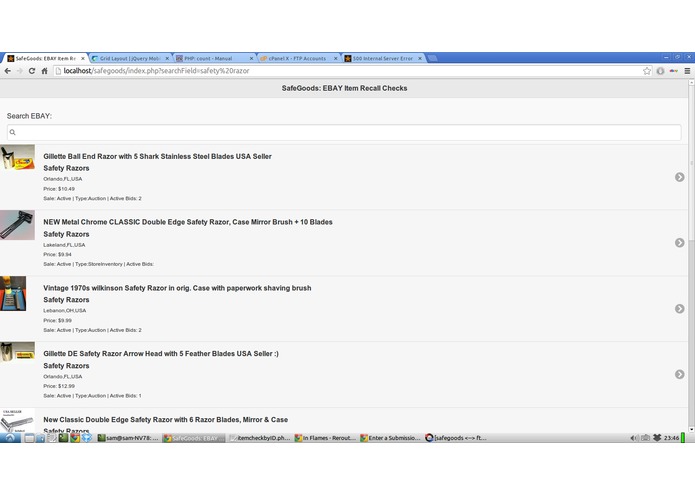
Task: Click NEW Metal Chrome CLASSIC razor thumbnail
Action: 17,225
